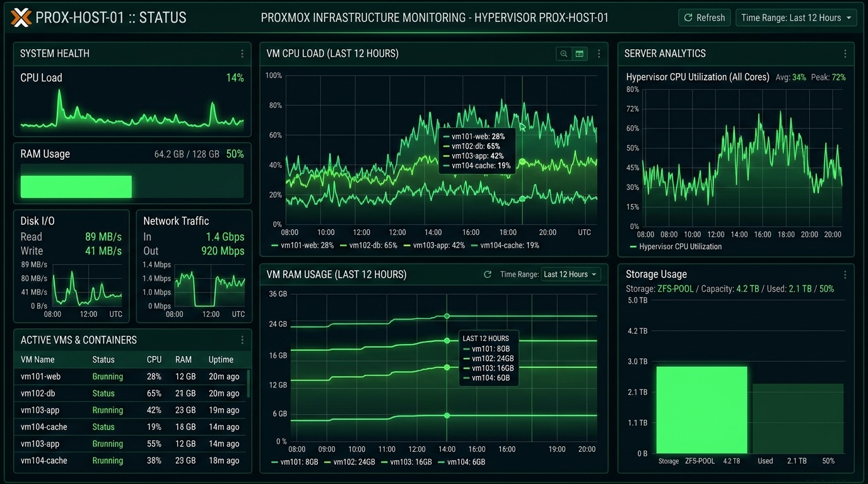
Task: Sort table by VM Name column header
Action: click(37, 360)
